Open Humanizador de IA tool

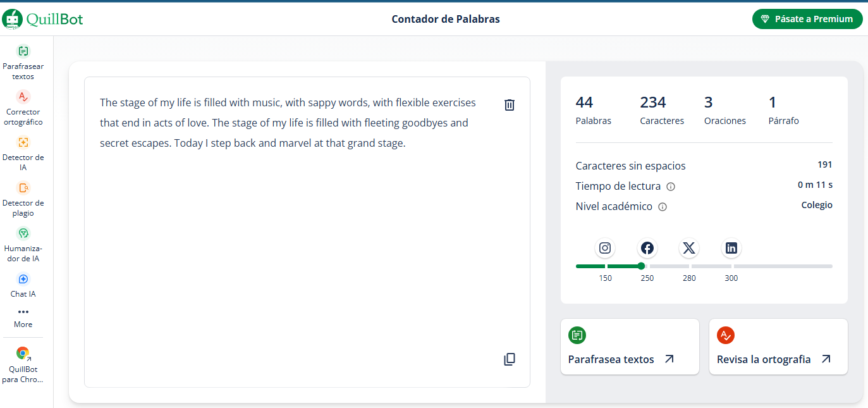pyautogui.click(x=23, y=245)
